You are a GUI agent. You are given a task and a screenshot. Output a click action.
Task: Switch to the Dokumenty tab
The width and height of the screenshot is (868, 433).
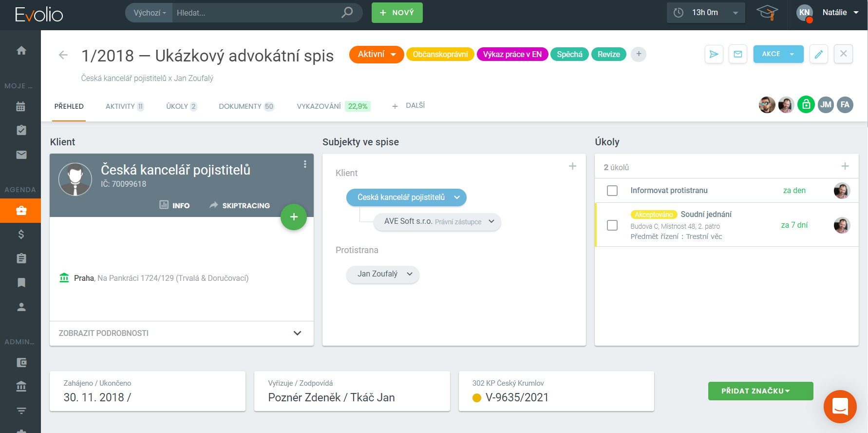point(246,106)
